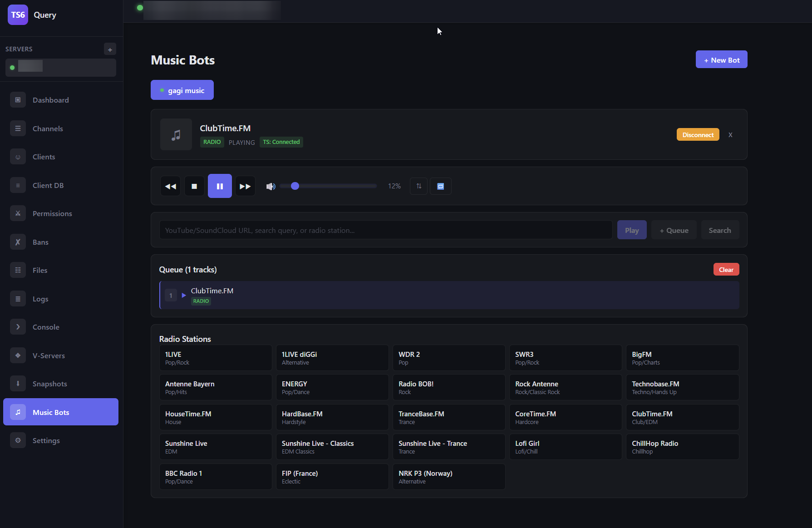Select the gagi music bot tab

(182, 90)
